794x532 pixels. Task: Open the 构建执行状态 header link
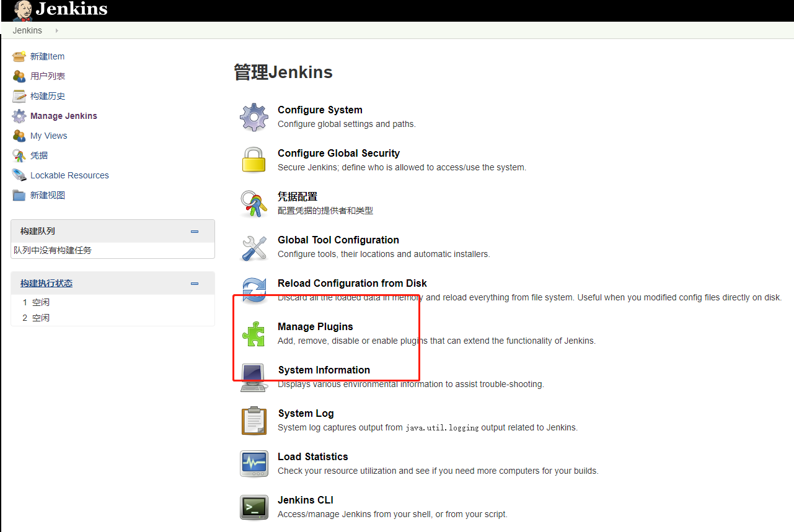46,283
